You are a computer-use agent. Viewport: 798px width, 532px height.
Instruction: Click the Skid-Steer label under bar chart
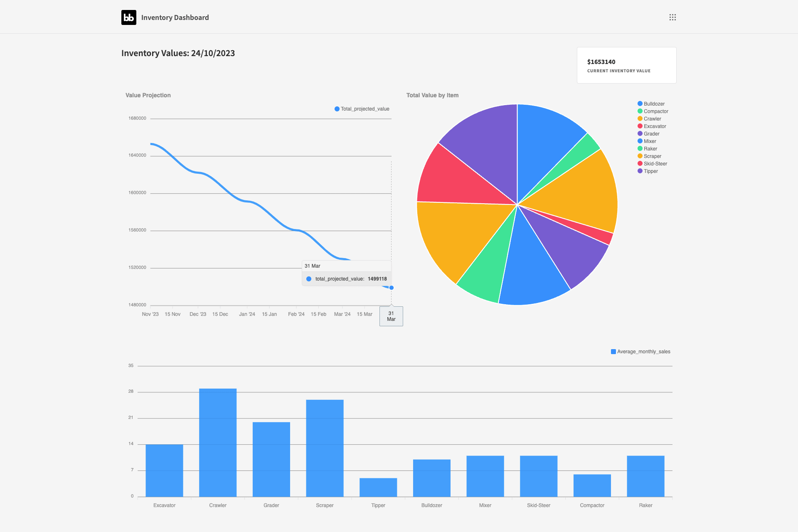[x=539, y=505]
